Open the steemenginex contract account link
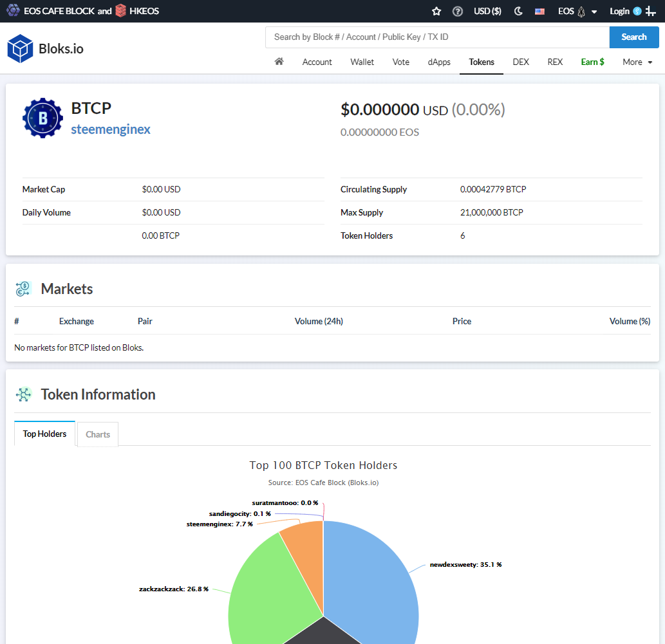Viewport: 665px width, 644px height. 111,129
